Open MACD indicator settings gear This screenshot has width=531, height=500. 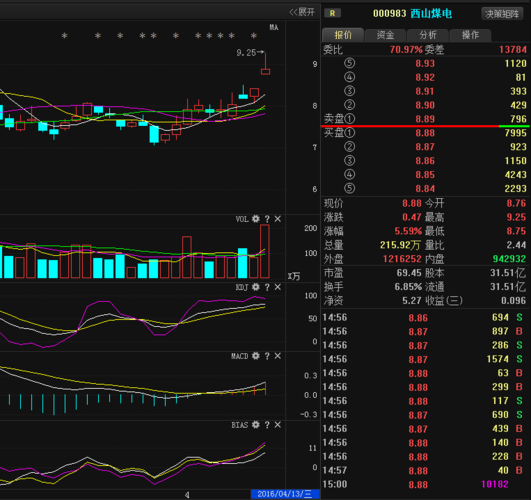[256, 356]
